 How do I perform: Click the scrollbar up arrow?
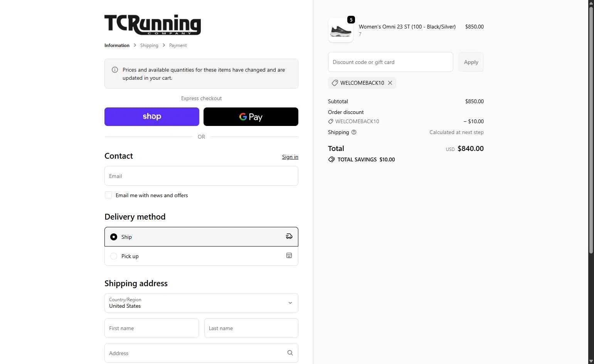tap(591, 3)
